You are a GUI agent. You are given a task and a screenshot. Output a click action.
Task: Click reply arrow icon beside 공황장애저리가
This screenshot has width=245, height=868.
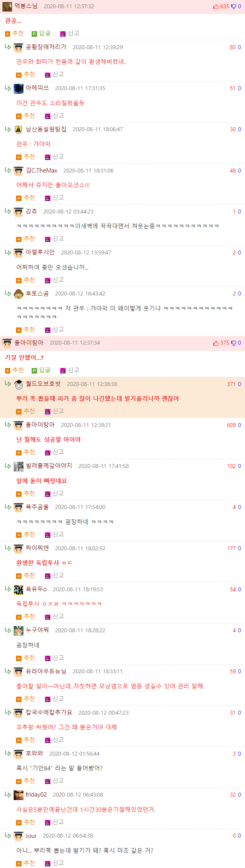[8, 47]
